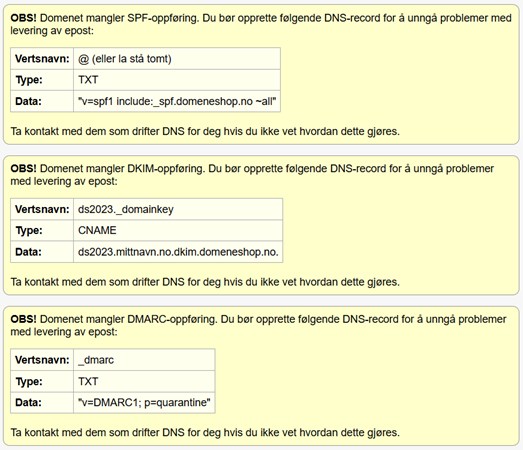Screen dimensions: 523x450
Task: Click the DKIM box's DNS contact note
Action: (x=205, y=282)
